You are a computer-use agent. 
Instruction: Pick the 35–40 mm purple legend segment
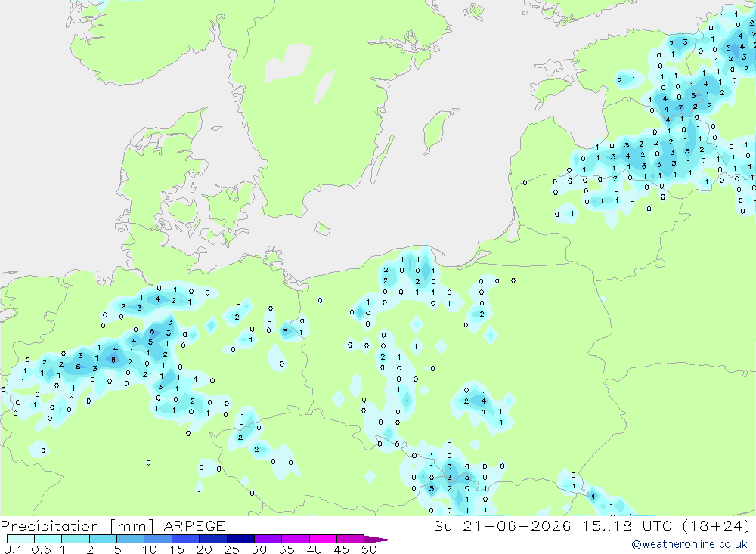pyautogui.click(x=296, y=539)
